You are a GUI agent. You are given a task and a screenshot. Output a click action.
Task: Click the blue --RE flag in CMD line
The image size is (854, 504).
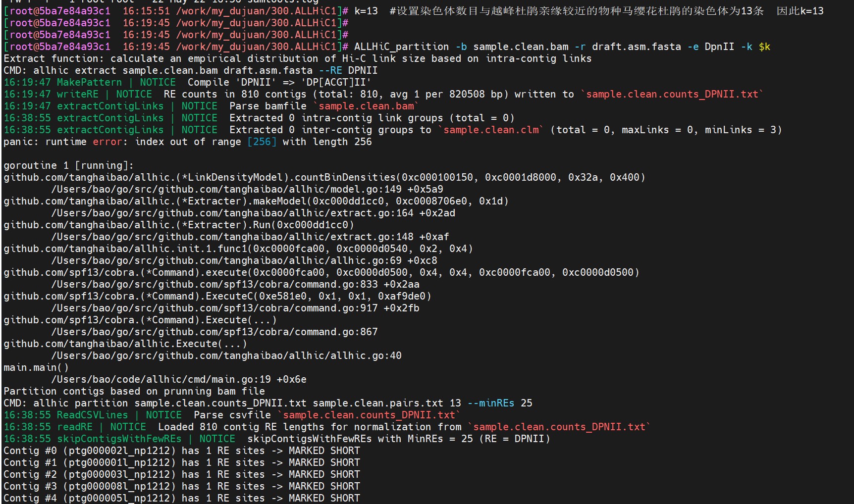tap(330, 70)
